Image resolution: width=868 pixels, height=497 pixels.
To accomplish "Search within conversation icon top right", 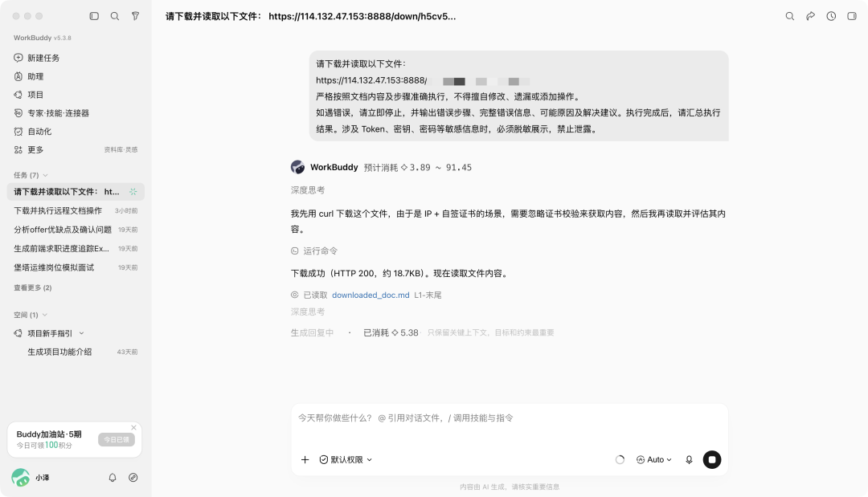I will pyautogui.click(x=790, y=16).
